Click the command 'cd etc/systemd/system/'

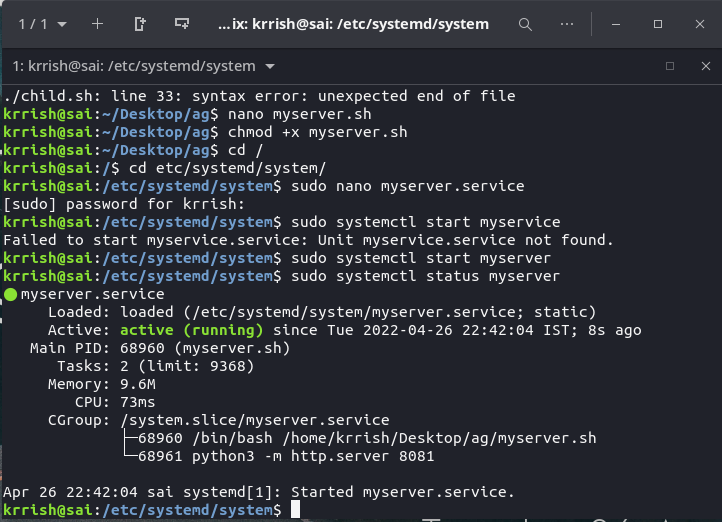click(x=227, y=168)
